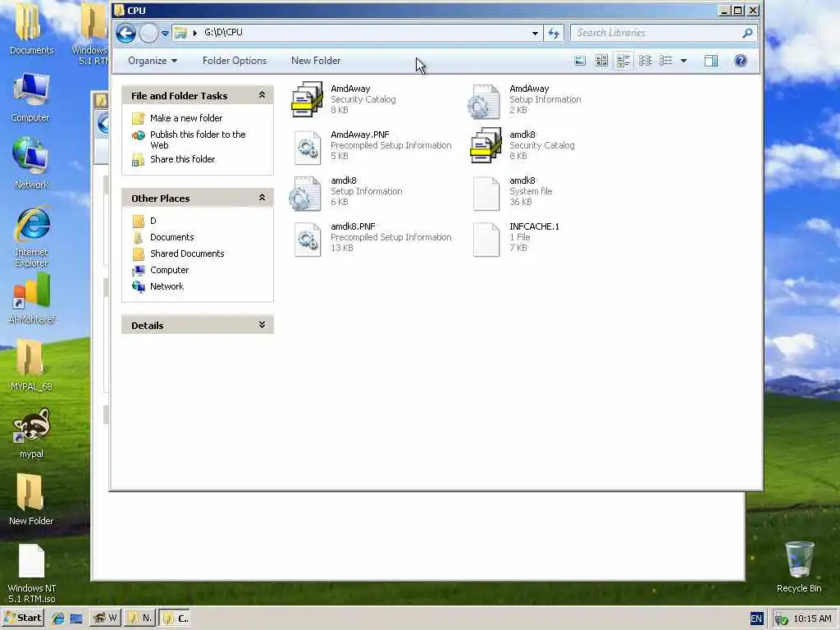840x630 pixels.
Task: Open Shared Documents in Other Places
Action: [187, 253]
